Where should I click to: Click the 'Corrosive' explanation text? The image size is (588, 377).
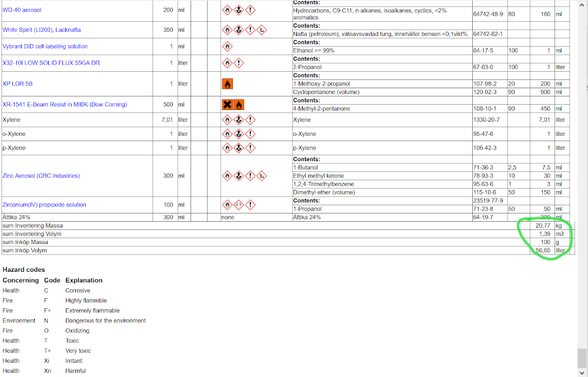(78, 291)
